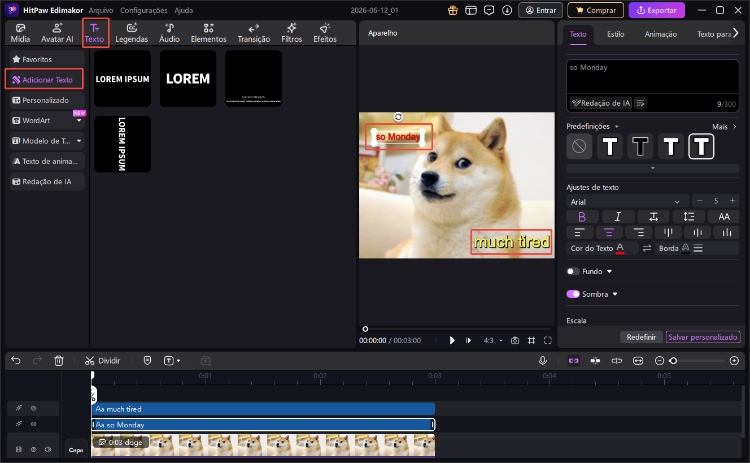Image resolution: width=750 pixels, height=463 pixels.
Task: Open the Avatar AI panel
Action: point(57,33)
